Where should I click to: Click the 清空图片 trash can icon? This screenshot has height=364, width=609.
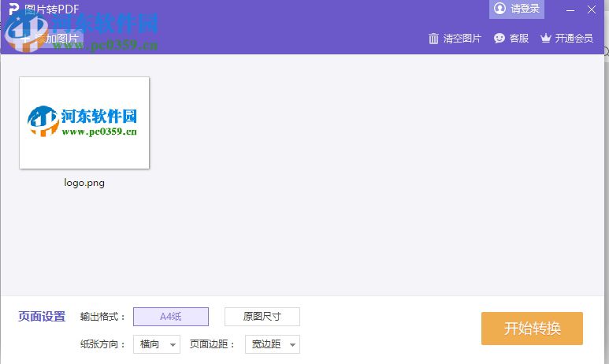point(433,39)
